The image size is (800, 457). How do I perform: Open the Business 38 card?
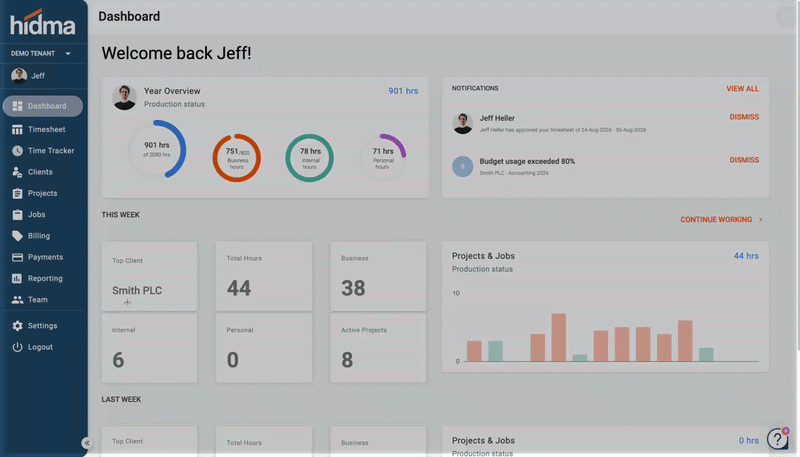click(x=378, y=276)
